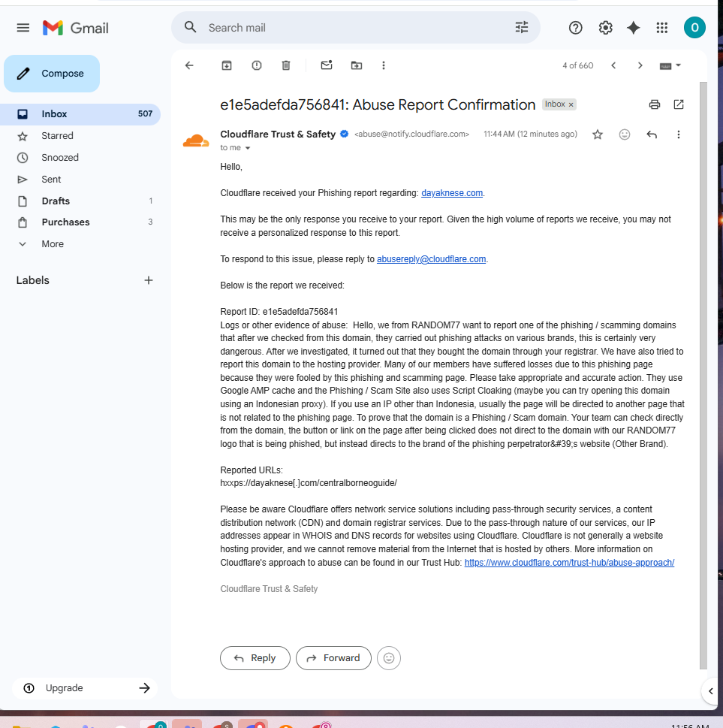Archive this email
The height and width of the screenshot is (728, 723).
[227, 65]
